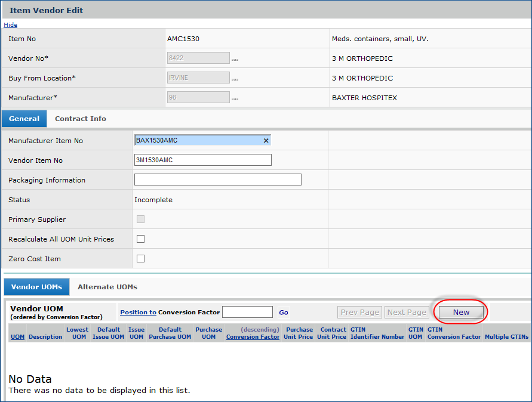Enable Recalculate All UOM Unit Prices checkbox
The width and height of the screenshot is (532, 402).
point(140,239)
